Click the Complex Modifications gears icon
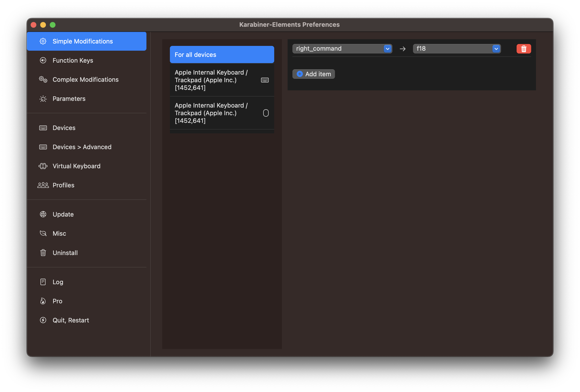The height and width of the screenshot is (392, 580). 43,80
